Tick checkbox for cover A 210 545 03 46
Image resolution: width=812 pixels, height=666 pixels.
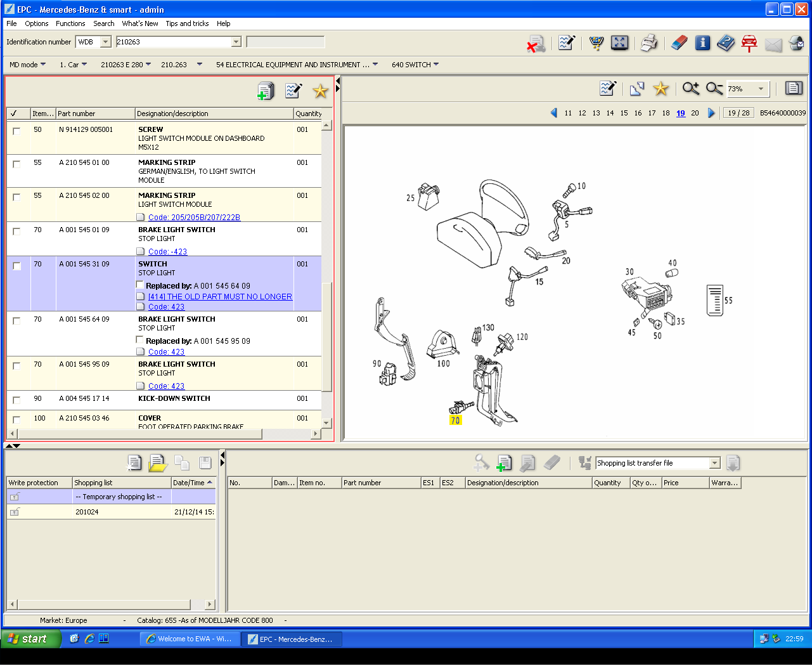click(16, 420)
